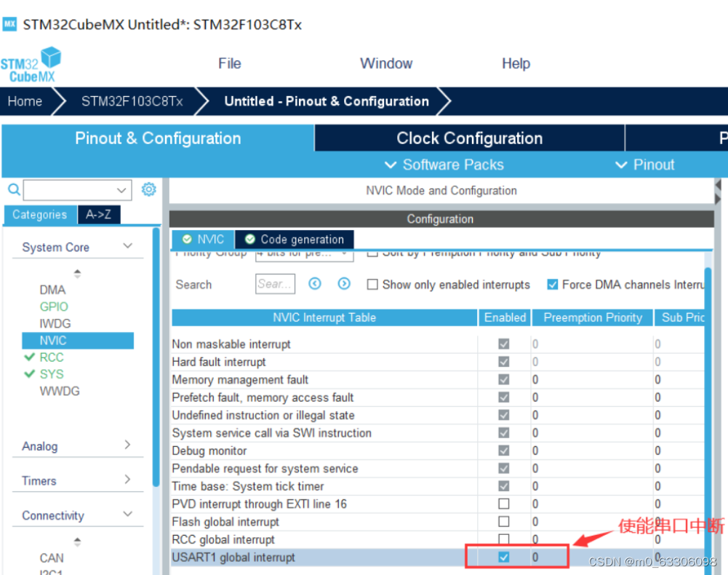
Task: Disable USART1 global interrupt checkbox
Action: point(504,557)
